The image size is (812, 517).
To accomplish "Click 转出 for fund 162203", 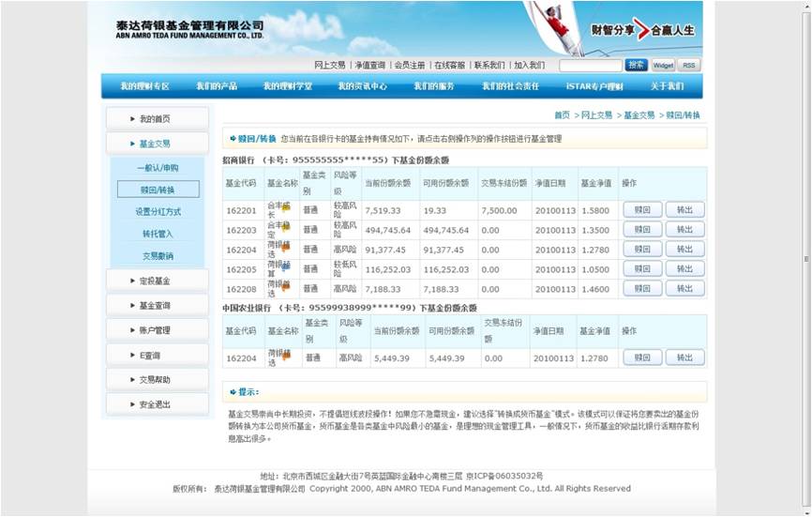I will (x=684, y=230).
